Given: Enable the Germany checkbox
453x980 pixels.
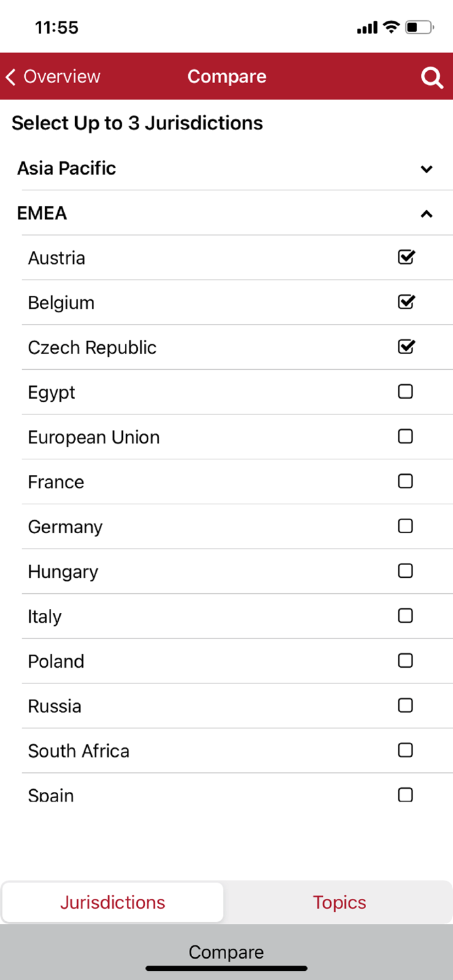Looking at the screenshot, I should click(x=405, y=526).
